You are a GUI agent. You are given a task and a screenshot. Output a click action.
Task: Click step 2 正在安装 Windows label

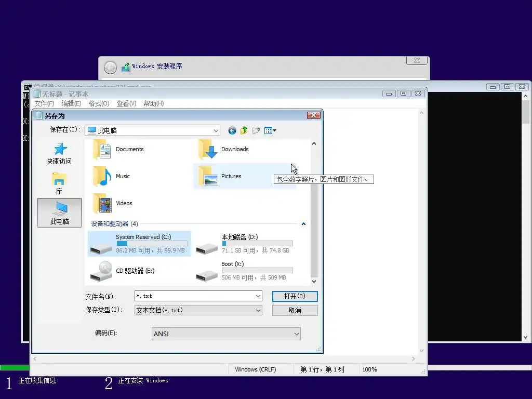(143, 381)
